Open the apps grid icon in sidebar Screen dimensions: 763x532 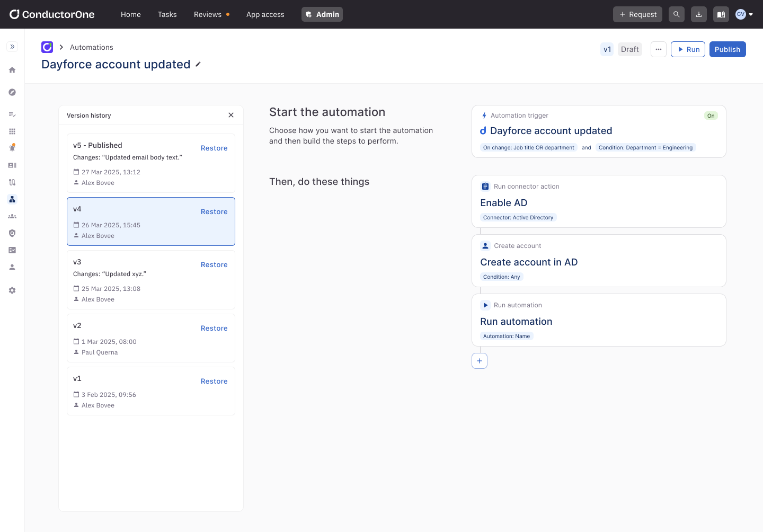pyautogui.click(x=12, y=131)
